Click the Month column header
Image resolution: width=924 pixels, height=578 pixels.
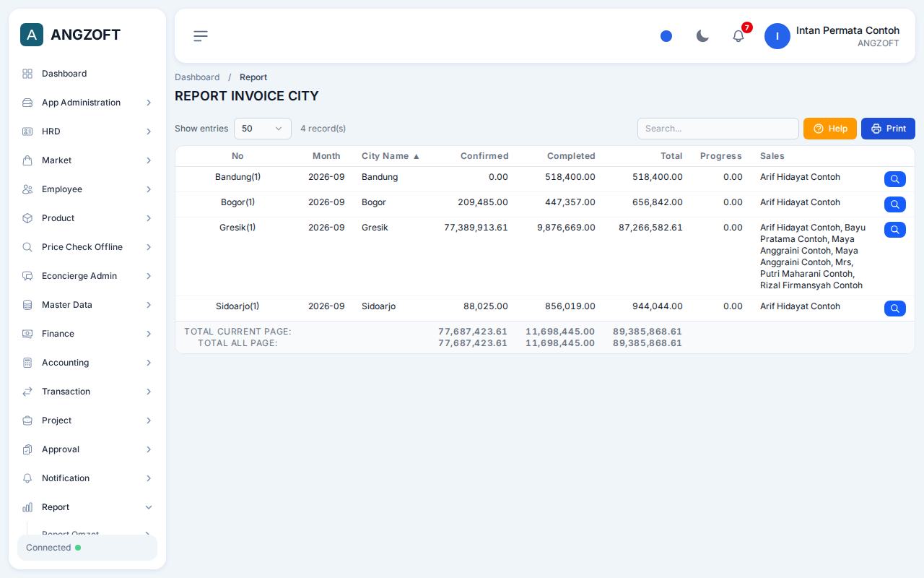[x=326, y=156]
